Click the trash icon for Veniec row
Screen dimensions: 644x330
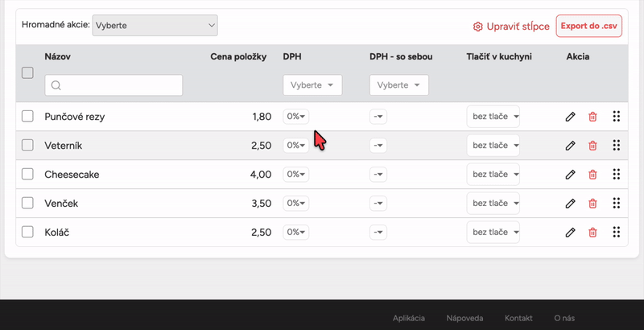tap(592, 204)
